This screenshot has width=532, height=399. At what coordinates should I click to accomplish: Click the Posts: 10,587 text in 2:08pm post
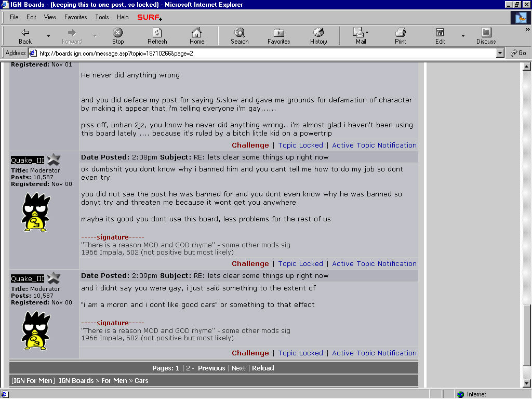pyautogui.click(x=32, y=177)
